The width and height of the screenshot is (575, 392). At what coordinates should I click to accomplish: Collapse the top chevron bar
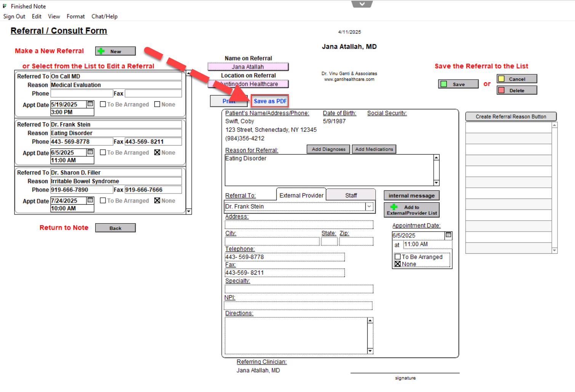362,4
